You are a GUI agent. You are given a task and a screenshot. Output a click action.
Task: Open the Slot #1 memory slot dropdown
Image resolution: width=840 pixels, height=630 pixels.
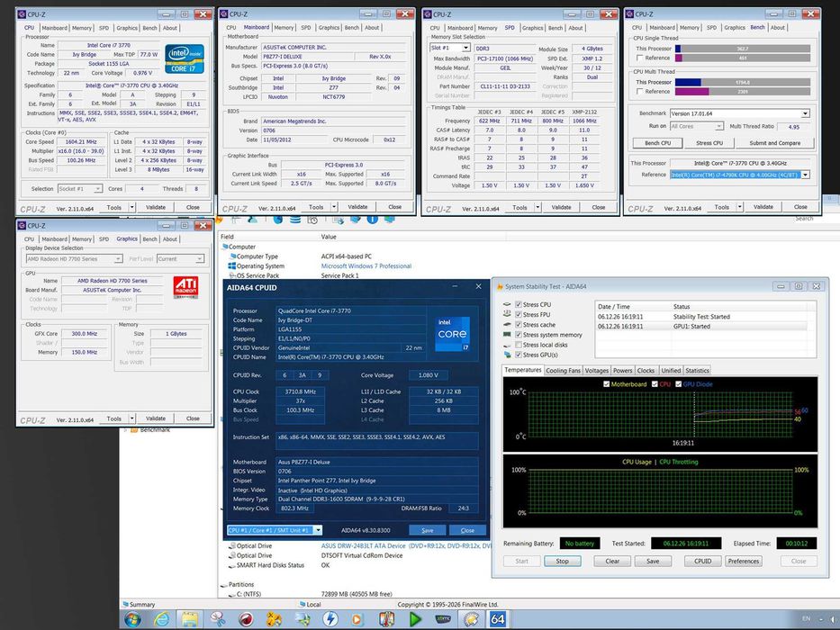tap(466, 49)
